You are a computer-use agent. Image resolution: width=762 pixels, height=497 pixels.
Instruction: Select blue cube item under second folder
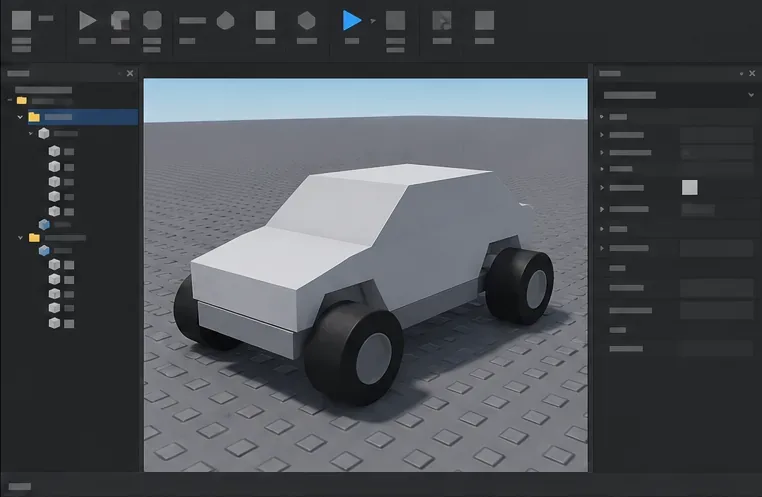click(44, 250)
